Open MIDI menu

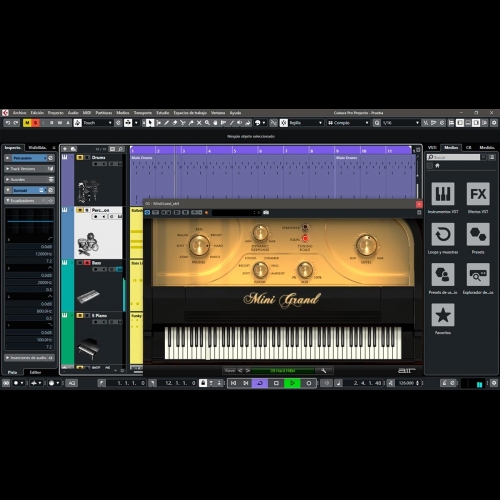coord(87,113)
